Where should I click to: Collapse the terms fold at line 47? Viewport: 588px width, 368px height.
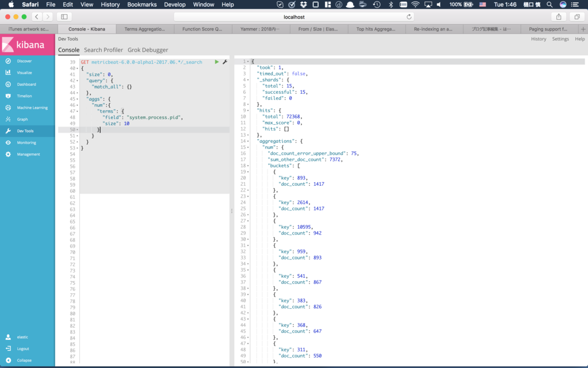[x=78, y=111]
